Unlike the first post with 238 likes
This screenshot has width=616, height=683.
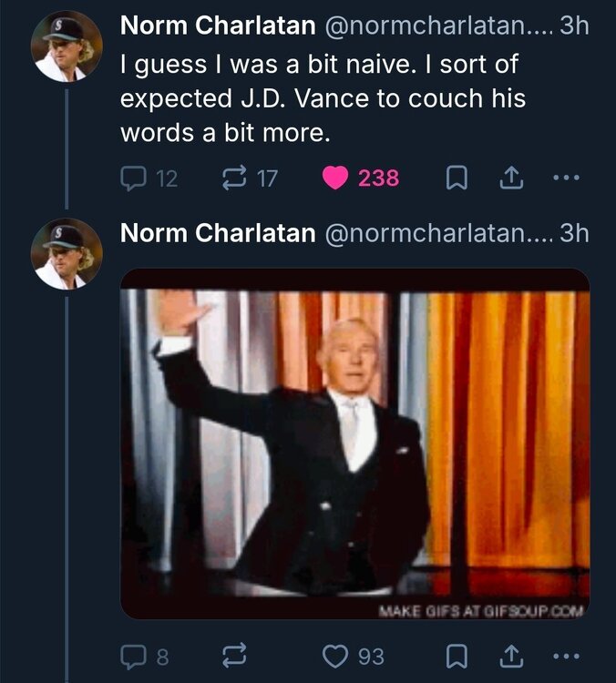pyautogui.click(x=336, y=178)
